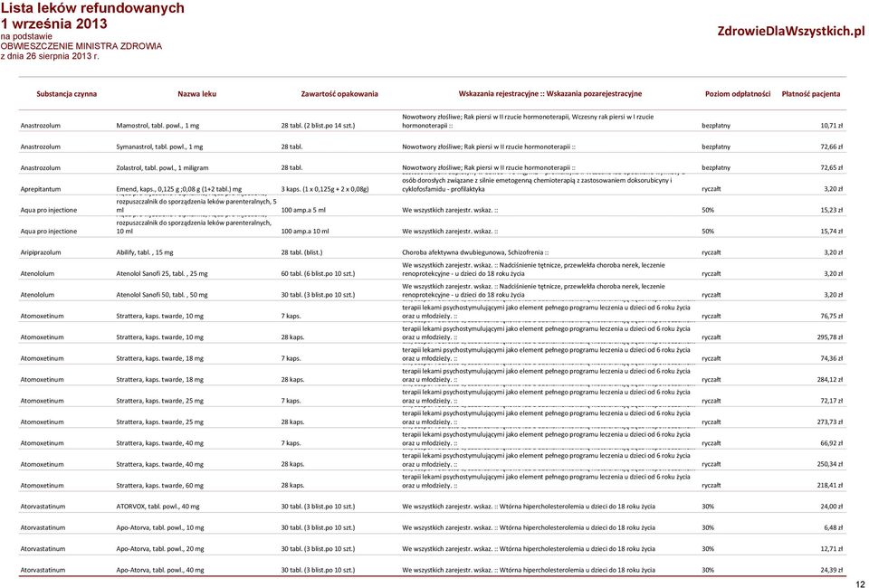The height and width of the screenshot is (588, 869).
Task: Click the Strattera price '66,92 zł'
Action: [831, 443]
